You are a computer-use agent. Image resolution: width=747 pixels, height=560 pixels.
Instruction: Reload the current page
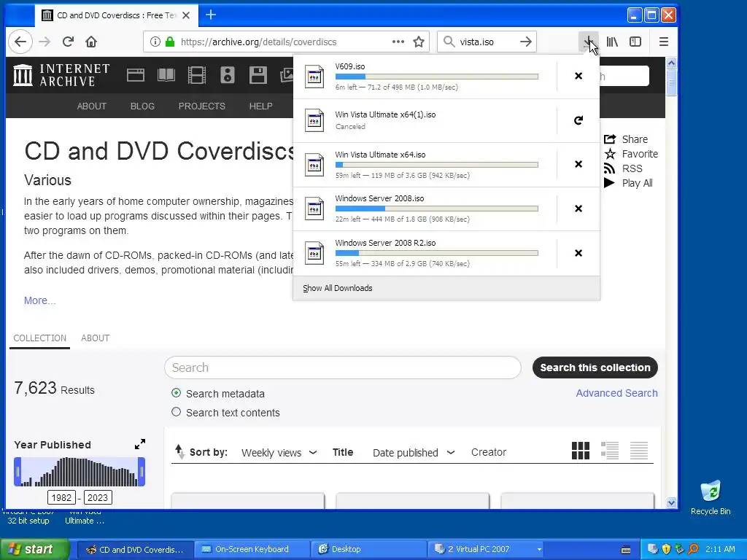68,42
